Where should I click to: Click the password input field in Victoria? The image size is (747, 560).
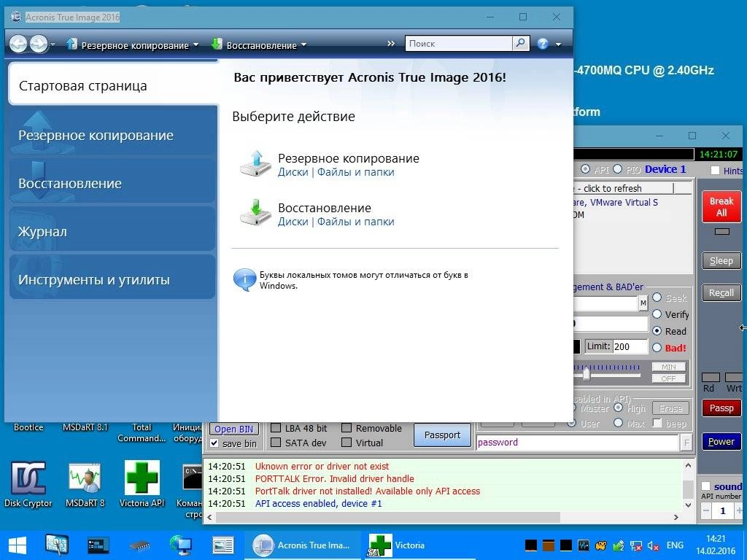[x=578, y=443]
